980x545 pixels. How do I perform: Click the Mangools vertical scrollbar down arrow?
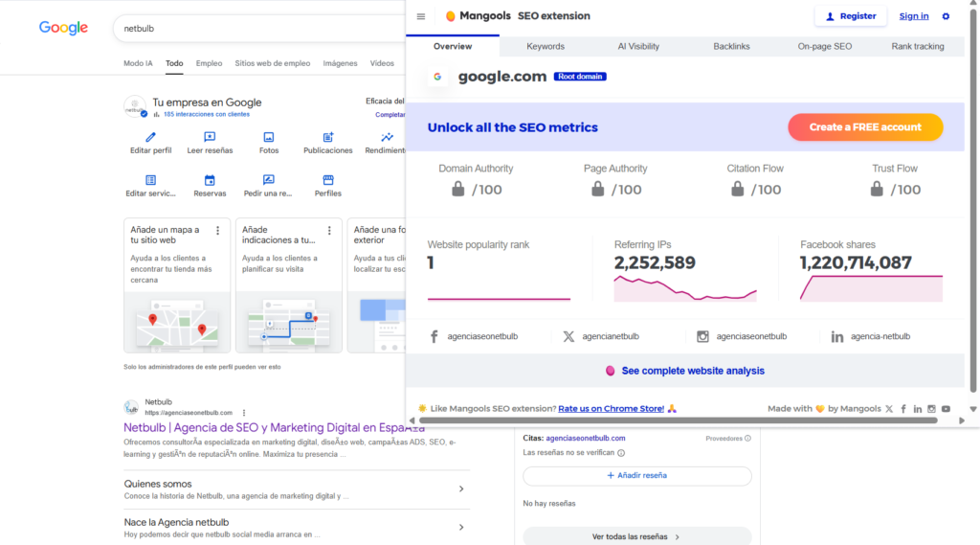tap(973, 409)
